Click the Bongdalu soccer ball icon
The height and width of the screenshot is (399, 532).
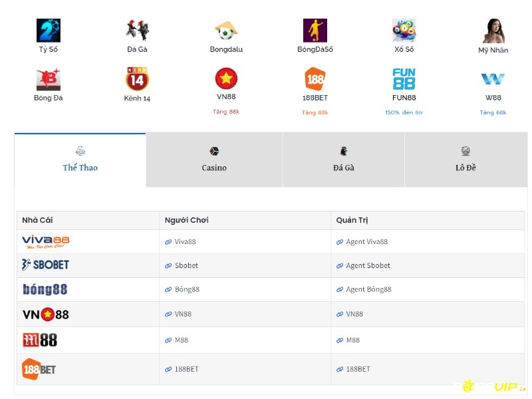tap(226, 31)
